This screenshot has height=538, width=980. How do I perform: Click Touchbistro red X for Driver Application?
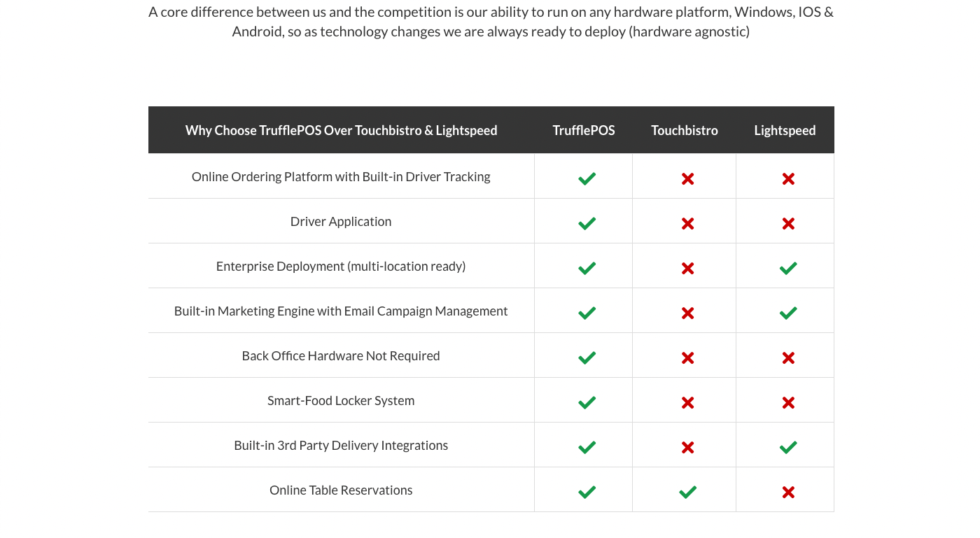point(687,223)
